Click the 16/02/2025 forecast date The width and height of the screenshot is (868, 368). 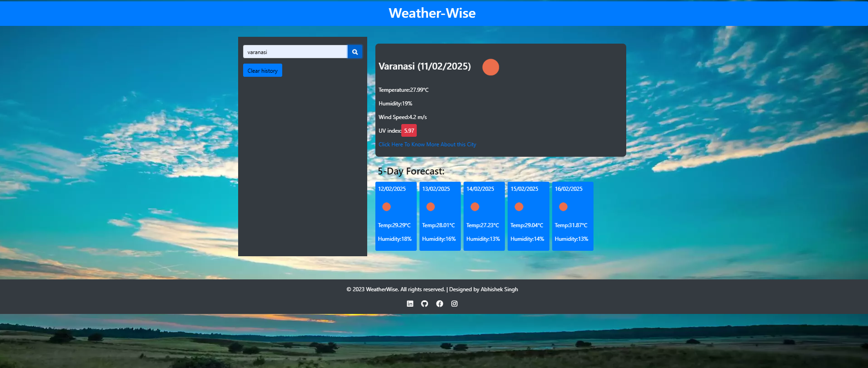pyautogui.click(x=569, y=189)
